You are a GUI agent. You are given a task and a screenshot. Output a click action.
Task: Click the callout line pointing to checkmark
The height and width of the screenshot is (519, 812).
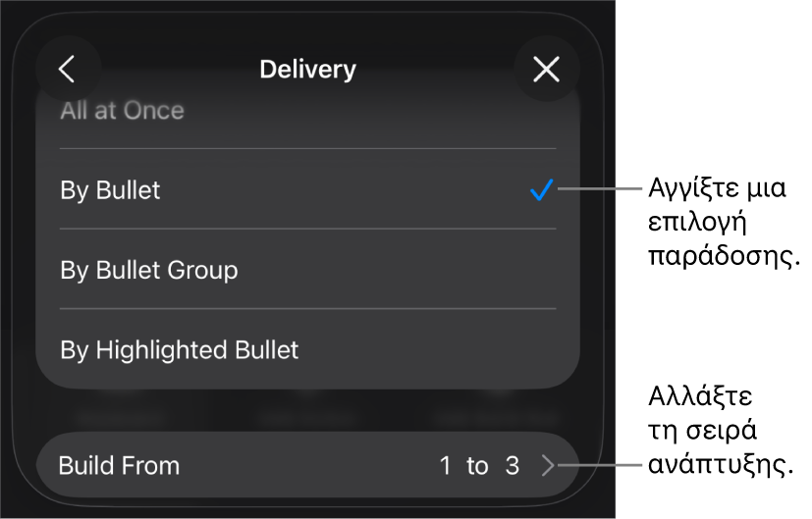600,189
